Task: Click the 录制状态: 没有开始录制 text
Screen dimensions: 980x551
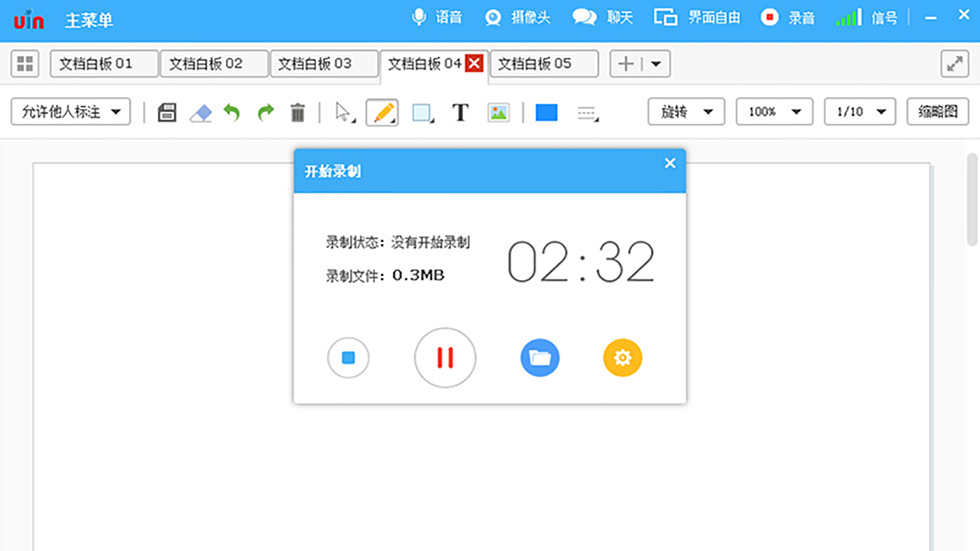Action: (x=398, y=242)
